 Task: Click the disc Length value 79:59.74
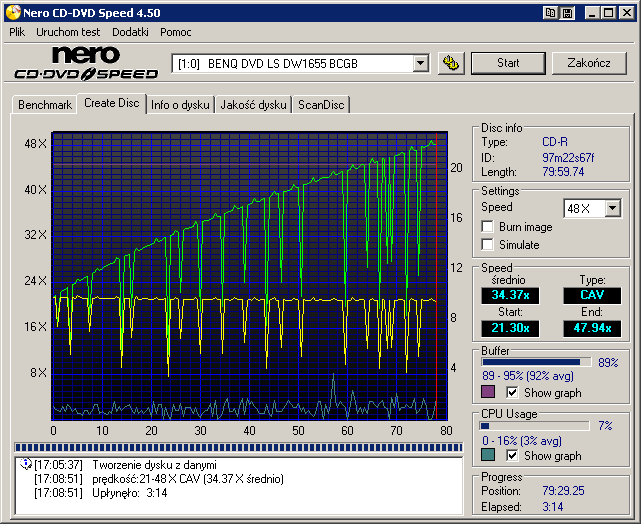pyautogui.click(x=563, y=172)
